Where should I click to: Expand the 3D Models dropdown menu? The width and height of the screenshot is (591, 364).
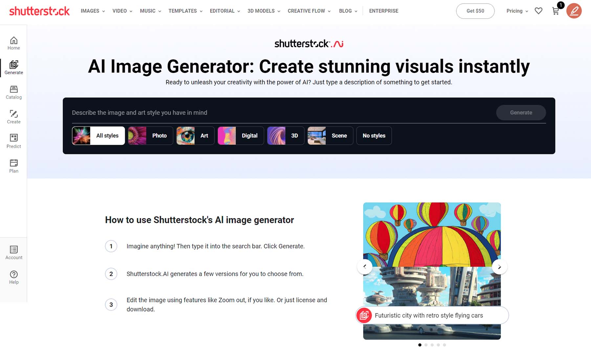click(x=264, y=11)
